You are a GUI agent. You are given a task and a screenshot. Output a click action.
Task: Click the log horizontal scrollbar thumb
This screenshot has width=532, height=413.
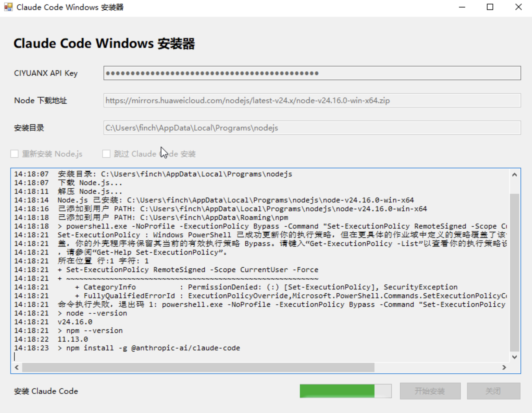[x=198, y=367]
